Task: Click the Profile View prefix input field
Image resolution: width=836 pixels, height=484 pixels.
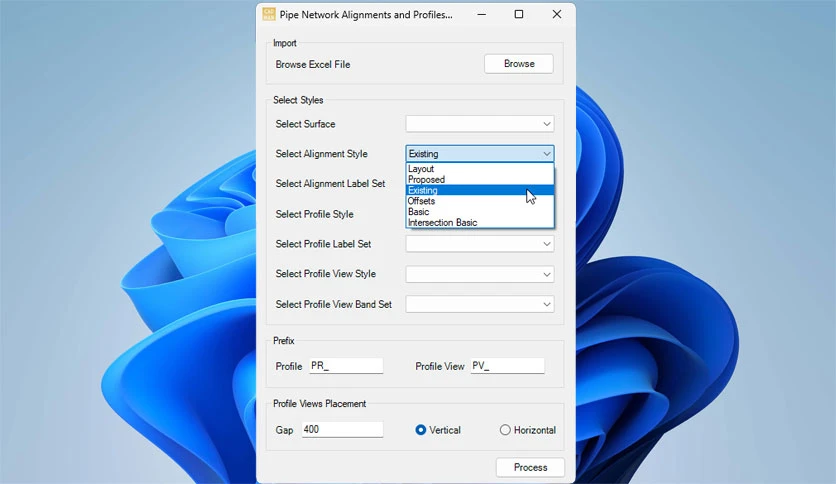Action: 507,366
